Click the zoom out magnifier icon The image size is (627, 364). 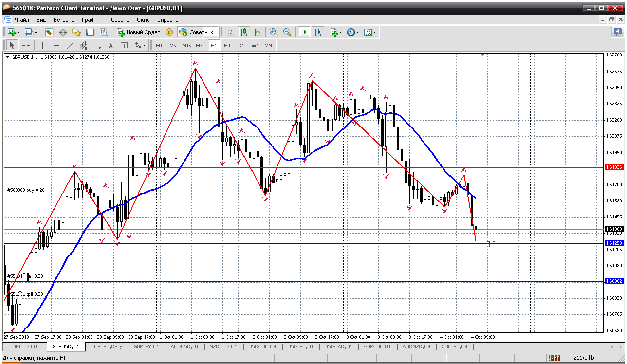(287, 32)
